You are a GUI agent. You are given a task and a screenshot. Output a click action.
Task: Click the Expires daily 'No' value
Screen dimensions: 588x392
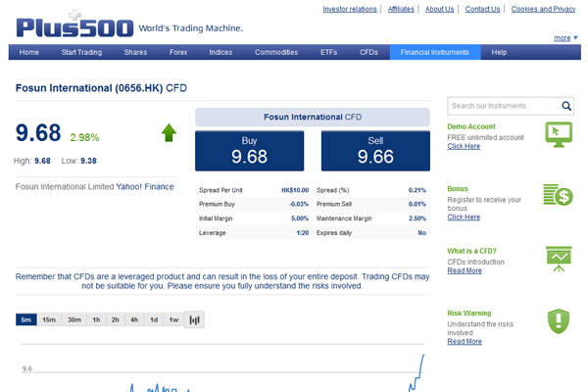422,233
